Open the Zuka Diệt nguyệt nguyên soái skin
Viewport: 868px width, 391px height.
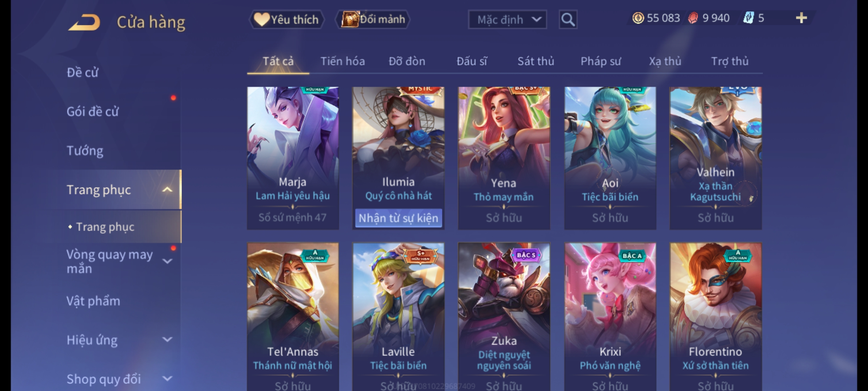[504, 317]
